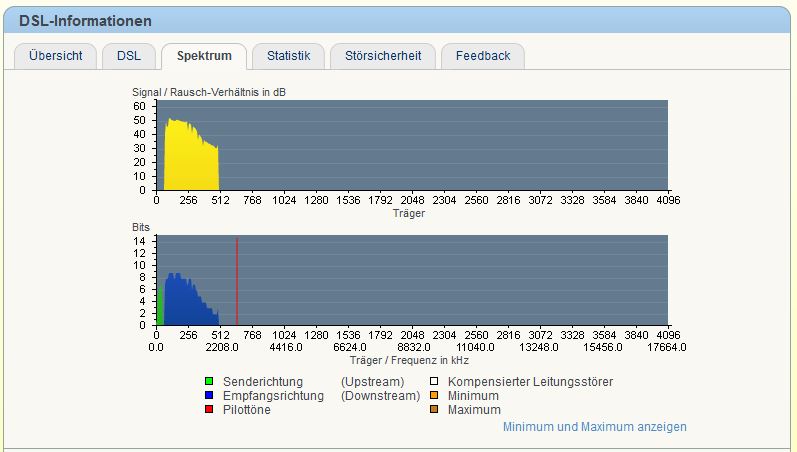This screenshot has height=452, width=797.
Task: Go to the Störsicherheit tab
Action: [x=382, y=56]
